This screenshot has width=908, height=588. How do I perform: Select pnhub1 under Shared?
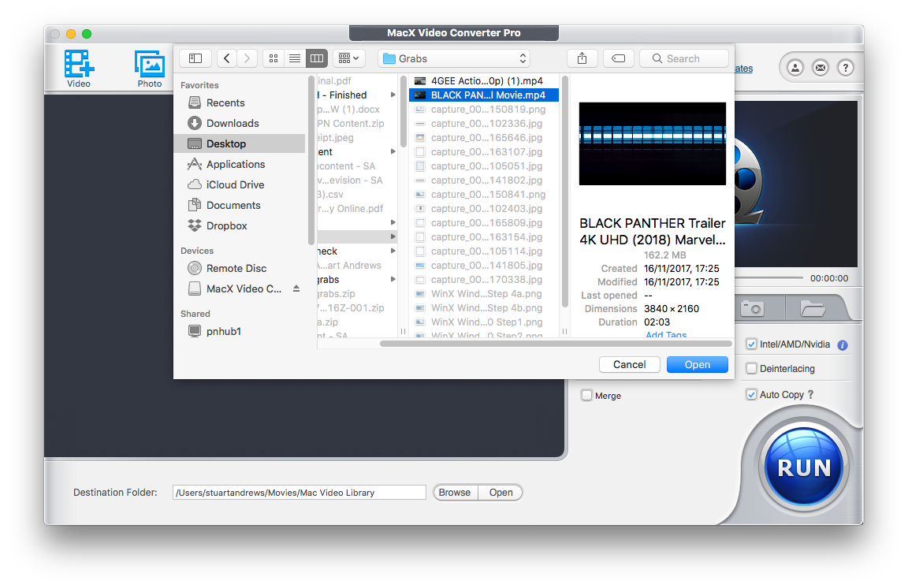(x=240, y=331)
